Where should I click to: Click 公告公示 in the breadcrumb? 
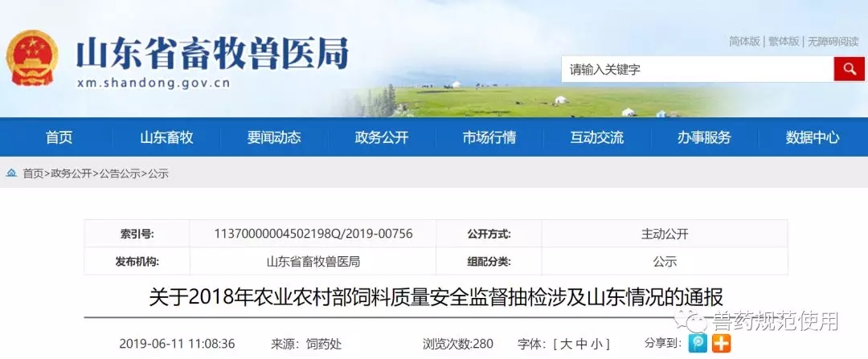tap(118, 173)
